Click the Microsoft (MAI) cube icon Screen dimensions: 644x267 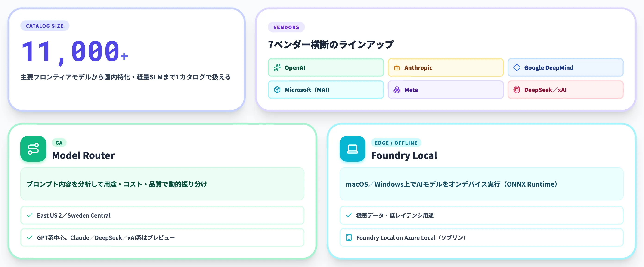tap(277, 90)
